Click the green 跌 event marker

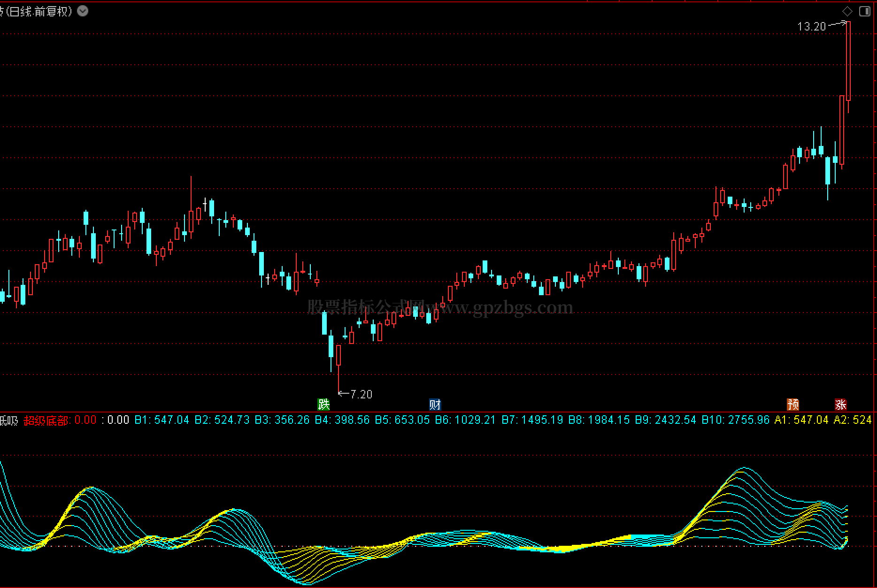tap(323, 404)
